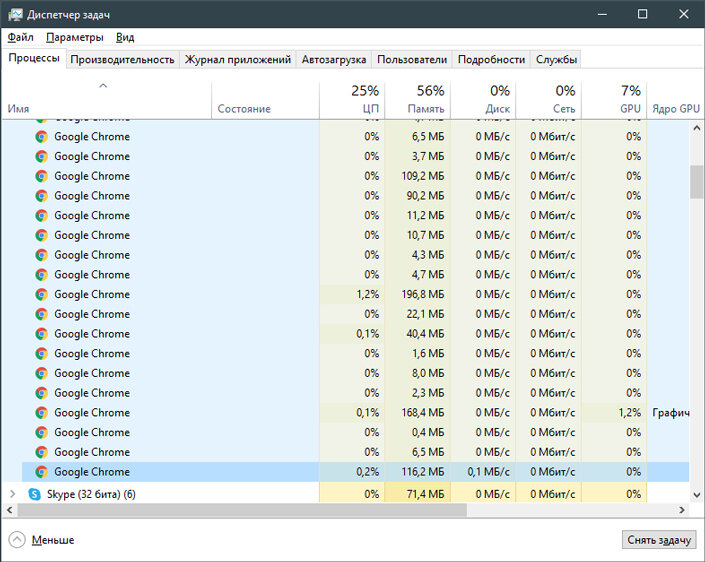Sort by the Память column header
The image size is (705, 562).
pyautogui.click(x=418, y=100)
